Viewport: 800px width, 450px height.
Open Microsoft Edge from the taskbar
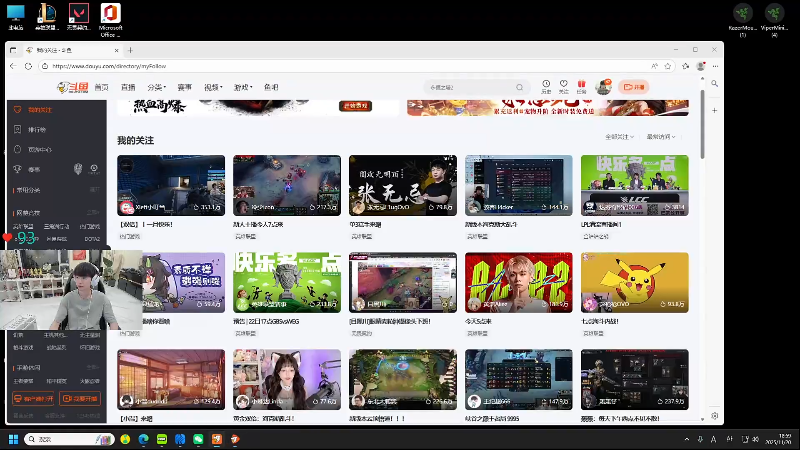point(143,439)
